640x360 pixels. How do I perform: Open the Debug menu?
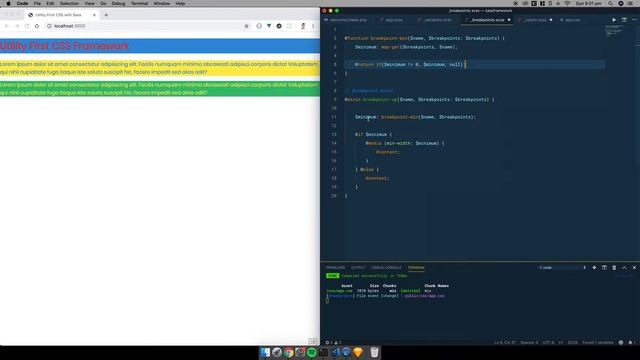tap(118, 3)
